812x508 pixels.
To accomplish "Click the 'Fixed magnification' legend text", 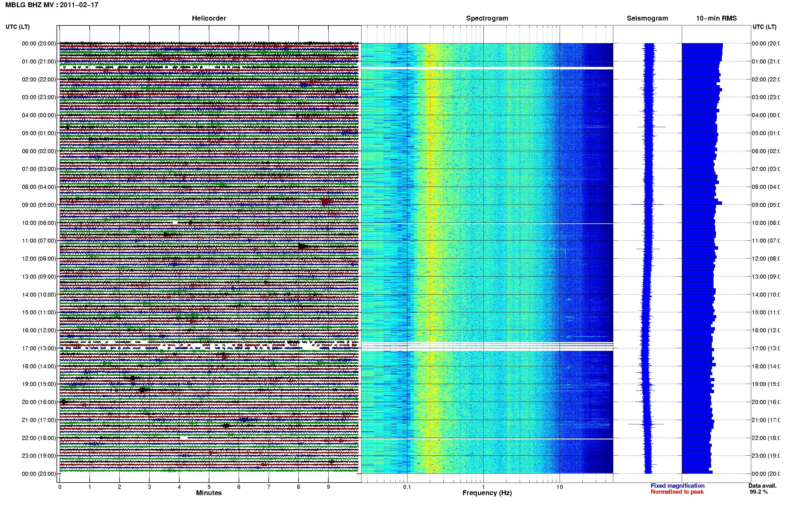I will [x=678, y=486].
